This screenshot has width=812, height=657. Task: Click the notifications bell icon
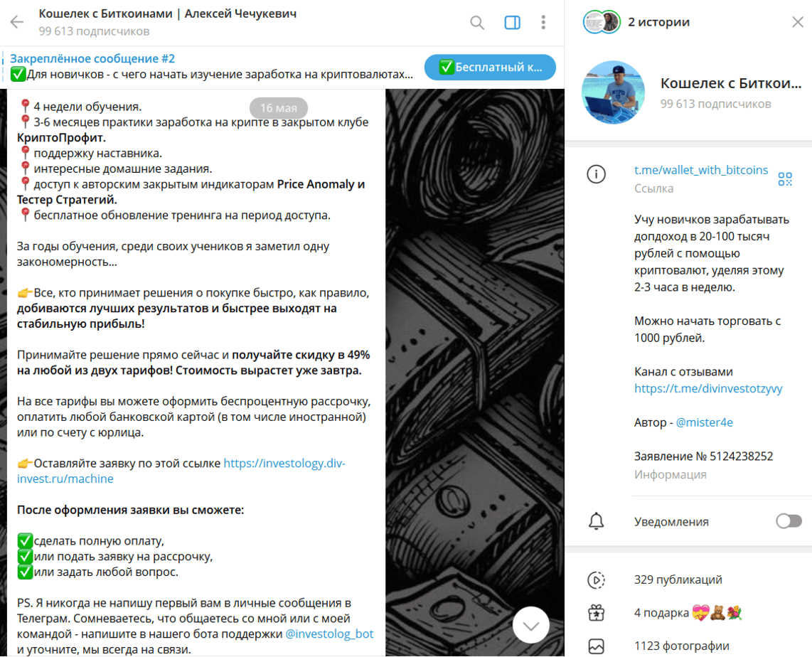(x=596, y=521)
